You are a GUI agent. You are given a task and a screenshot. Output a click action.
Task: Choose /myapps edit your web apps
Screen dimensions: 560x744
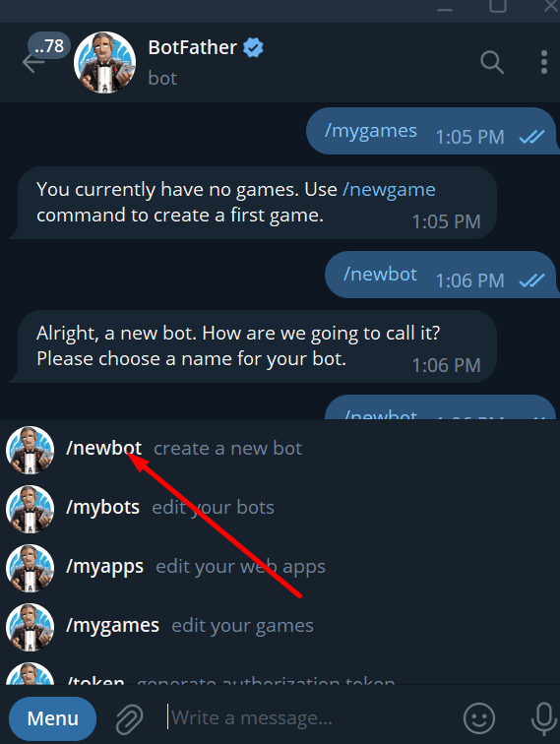pos(280,567)
